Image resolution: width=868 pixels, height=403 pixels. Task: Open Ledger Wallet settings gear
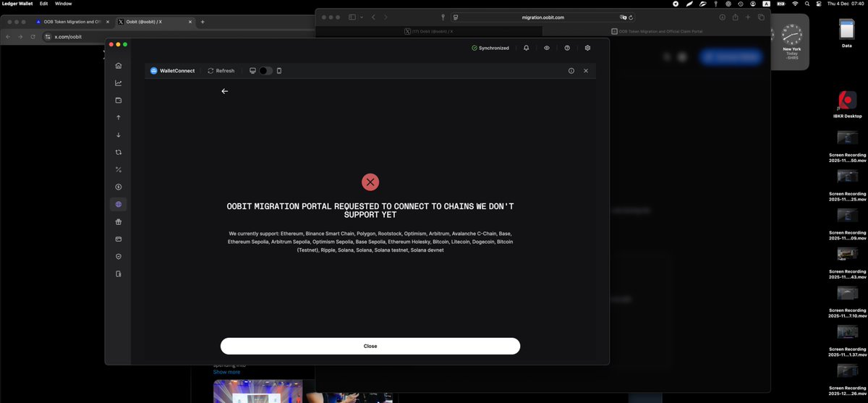click(587, 48)
